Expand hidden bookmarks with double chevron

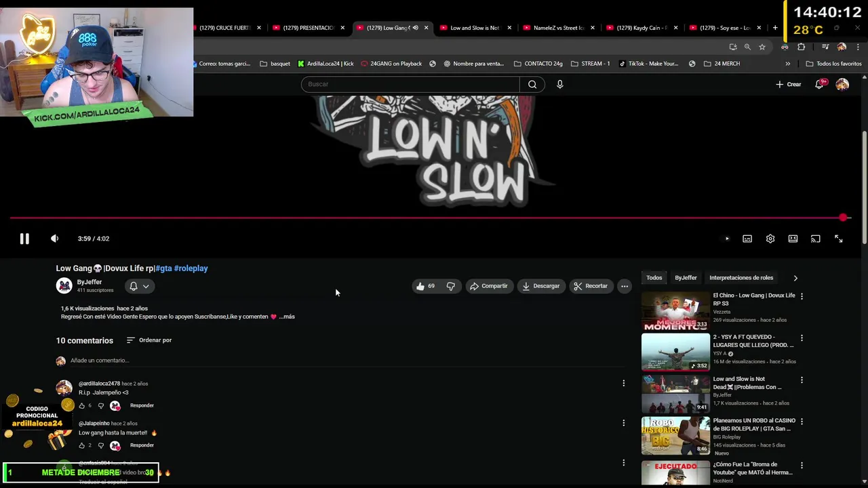tap(787, 64)
